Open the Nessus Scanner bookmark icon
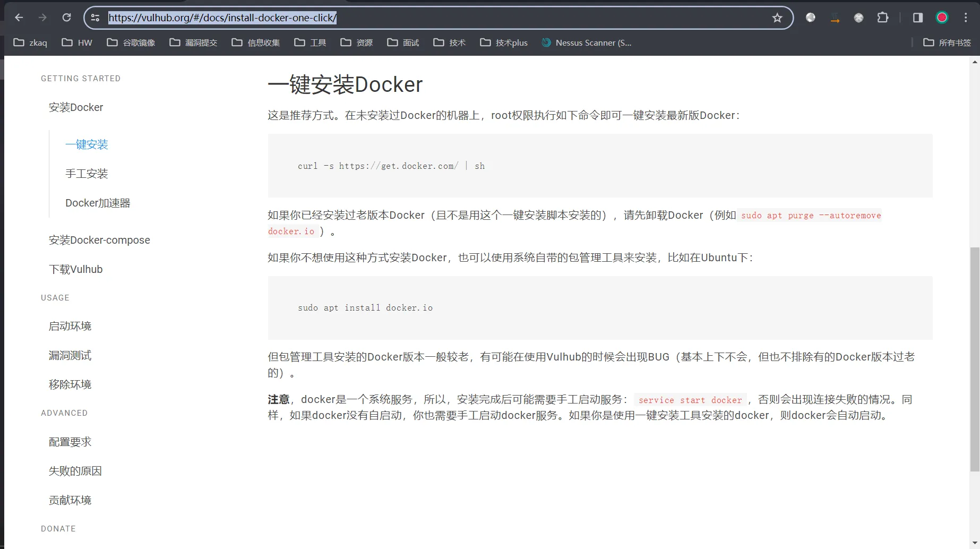This screenshot has height=549, width=980. pyautogui.click(x=546, y=42)
